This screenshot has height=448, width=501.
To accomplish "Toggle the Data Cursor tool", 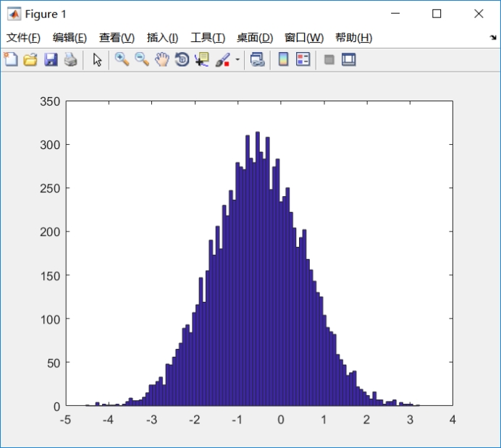I will (x=201, y=59).
